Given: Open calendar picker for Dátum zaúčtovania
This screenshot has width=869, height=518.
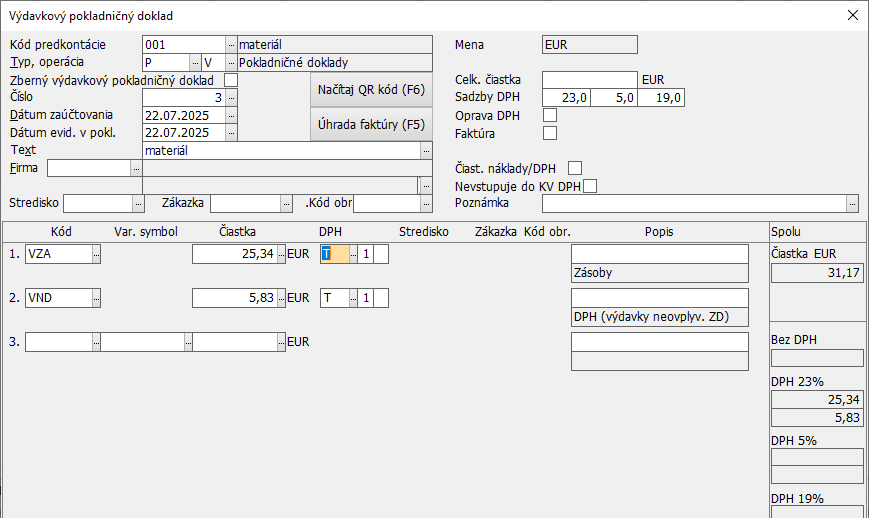Looking at the screenshot, I should [231, 115].
